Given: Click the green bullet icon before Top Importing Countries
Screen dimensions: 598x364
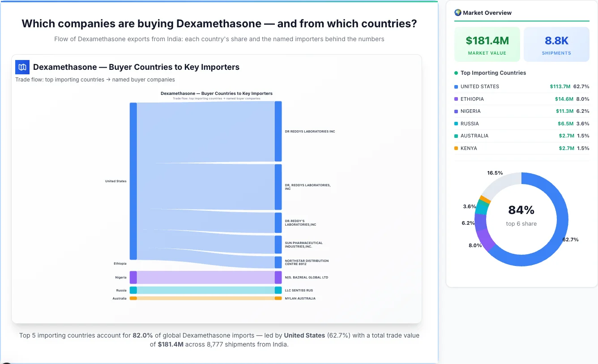Looking at the screenshot, I should tap(455, 73).
